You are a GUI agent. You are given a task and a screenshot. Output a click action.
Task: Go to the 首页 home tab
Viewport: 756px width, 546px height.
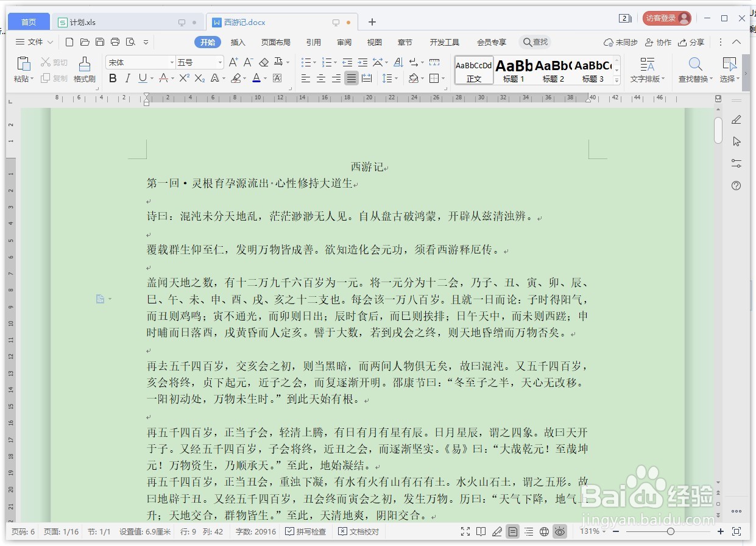[x=29, y=22]
